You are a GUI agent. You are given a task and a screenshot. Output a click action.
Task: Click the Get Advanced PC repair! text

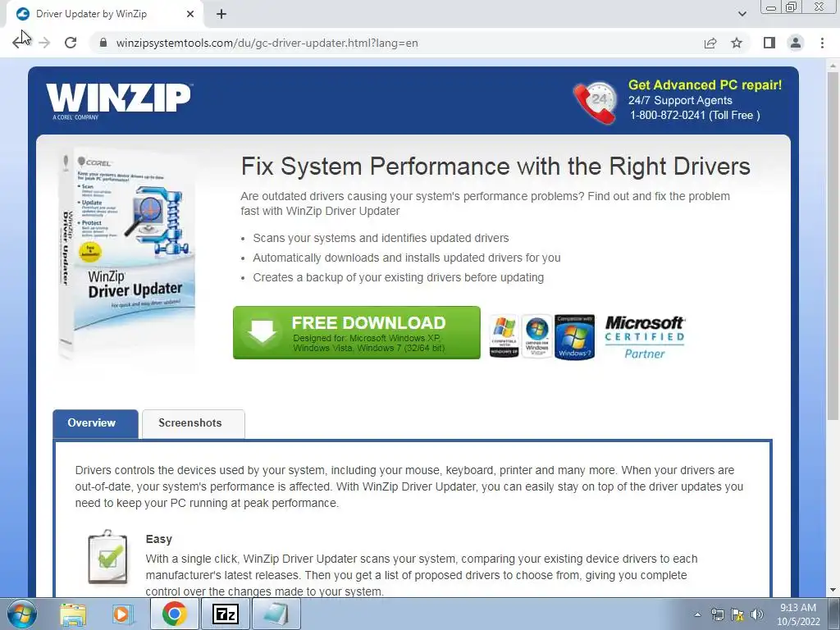705,84
